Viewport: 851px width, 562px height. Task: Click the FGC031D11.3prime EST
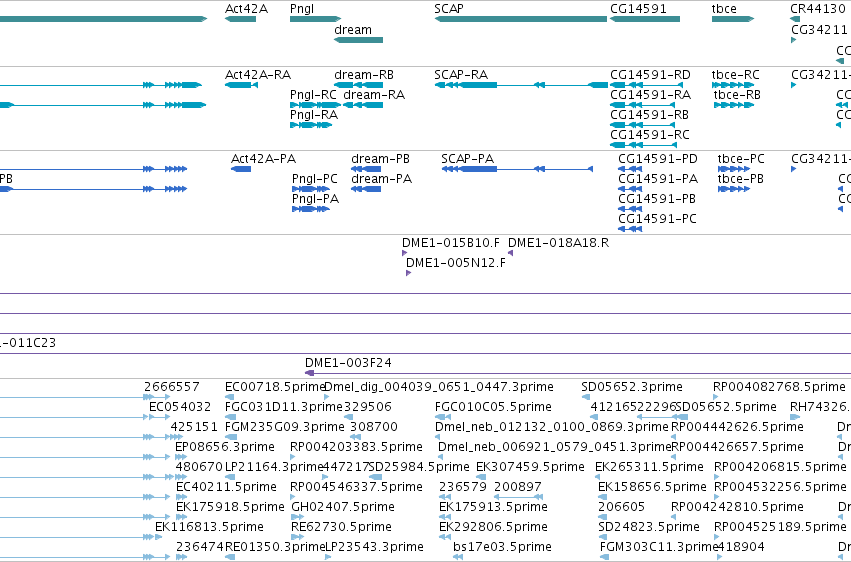click(x=231, y=417)
